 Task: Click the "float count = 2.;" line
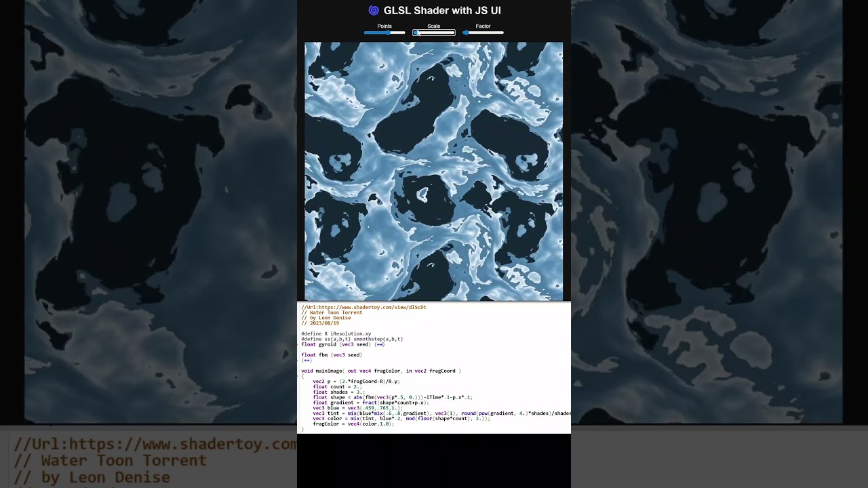click(337, 386)
